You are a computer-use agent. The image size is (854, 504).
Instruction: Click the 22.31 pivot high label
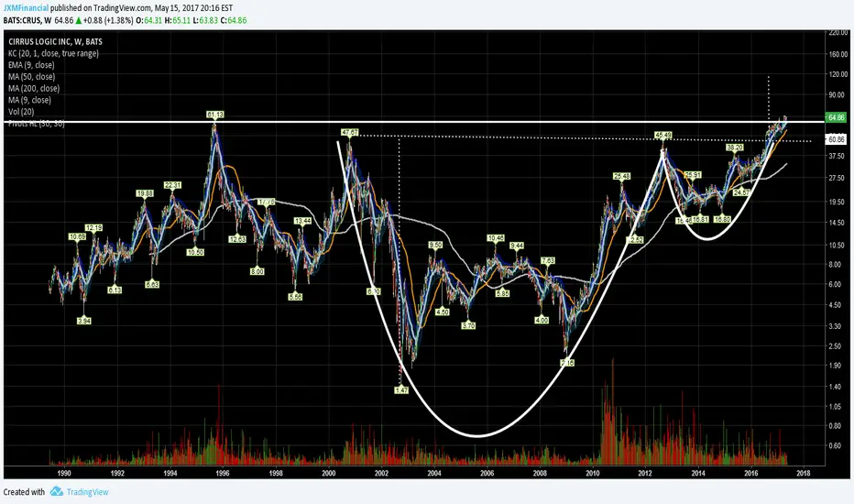172,185
